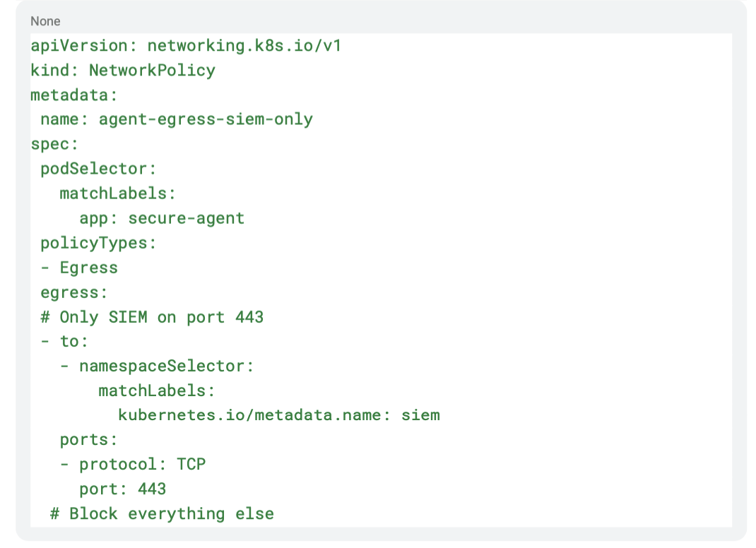Click the name agent-egress-siem-only value
This screenshot has width=756, height=548.
point(206,119)
